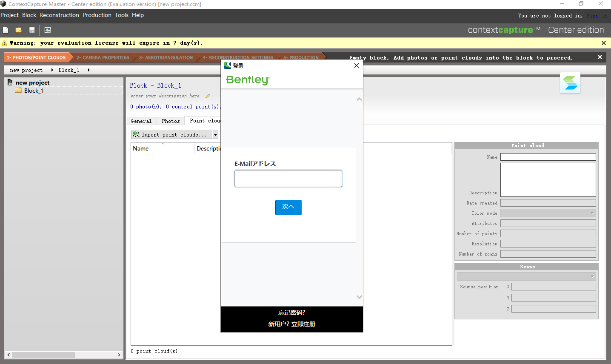This screenshot has width=611, height=364.
Task: Select the '5- Production' workflow step
Action: point(301,57)
